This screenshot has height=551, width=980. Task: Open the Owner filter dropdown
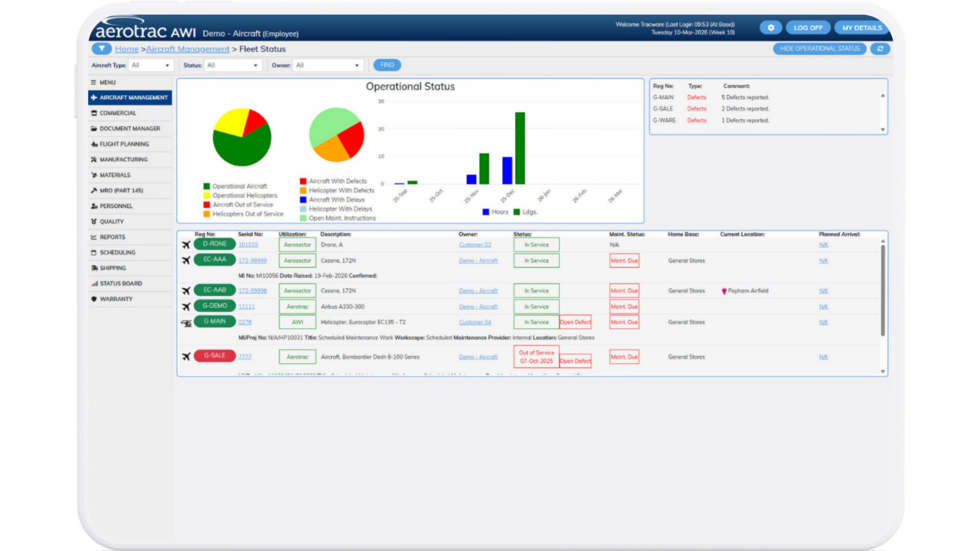(328, 65)
